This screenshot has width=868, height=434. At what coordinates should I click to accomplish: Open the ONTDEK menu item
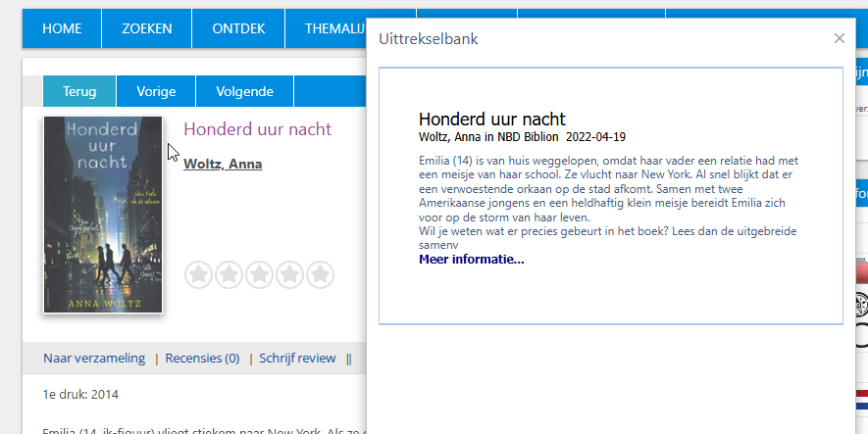[238, 28]
